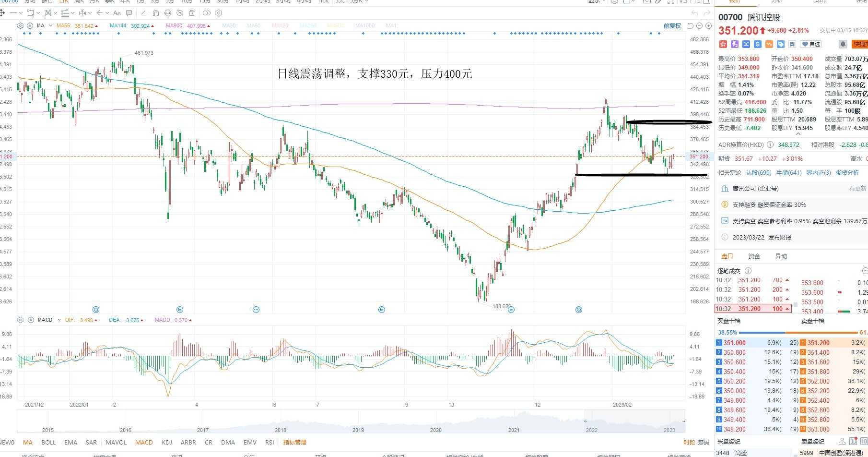Click the 2023/03/22 发布财报 event row

(x=791, y=237)
